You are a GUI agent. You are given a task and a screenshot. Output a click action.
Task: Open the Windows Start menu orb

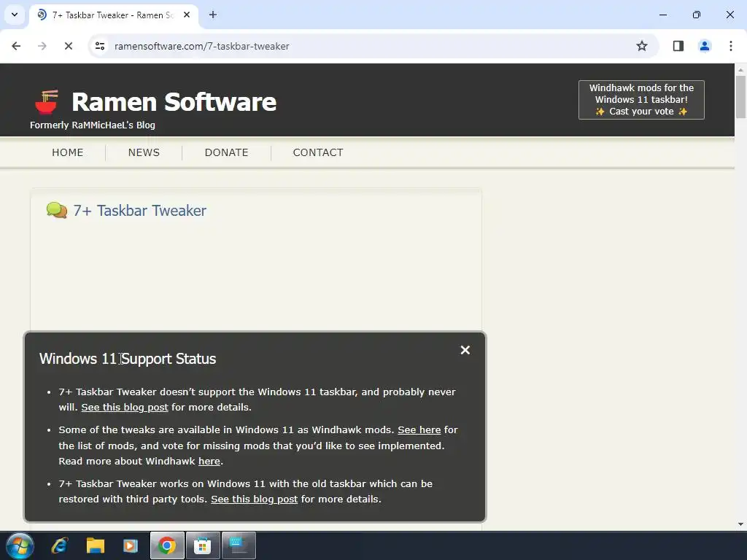coord(20,545)
